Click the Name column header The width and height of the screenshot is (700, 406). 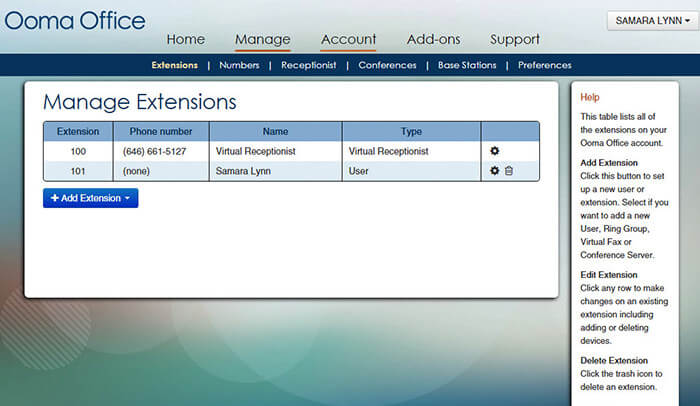tap(275, 131)
